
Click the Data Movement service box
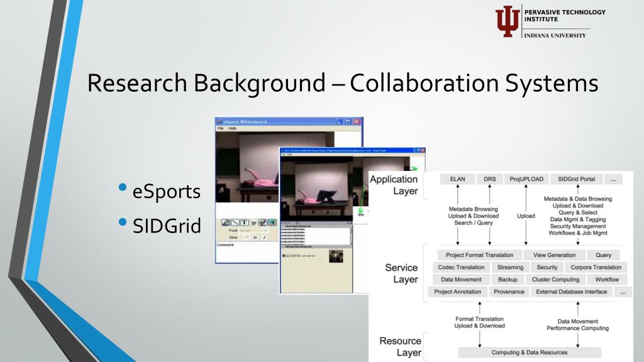pos(461,280)
